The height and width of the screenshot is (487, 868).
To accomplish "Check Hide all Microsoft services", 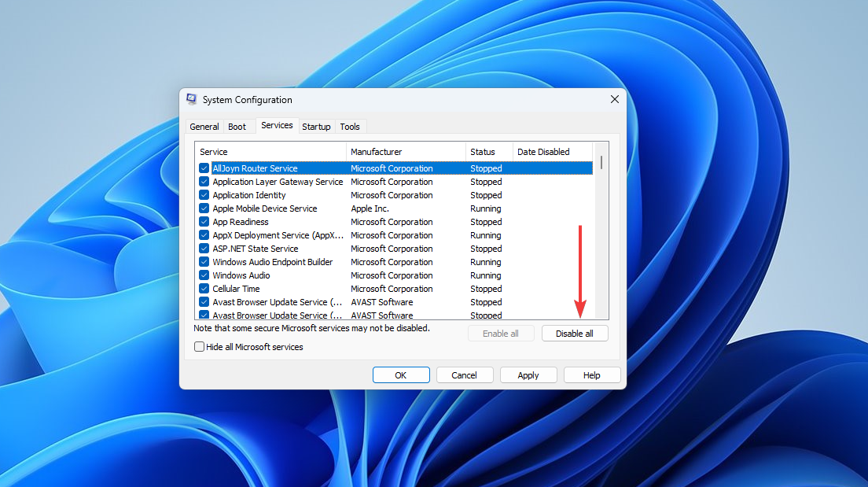I will click(199, 347).
